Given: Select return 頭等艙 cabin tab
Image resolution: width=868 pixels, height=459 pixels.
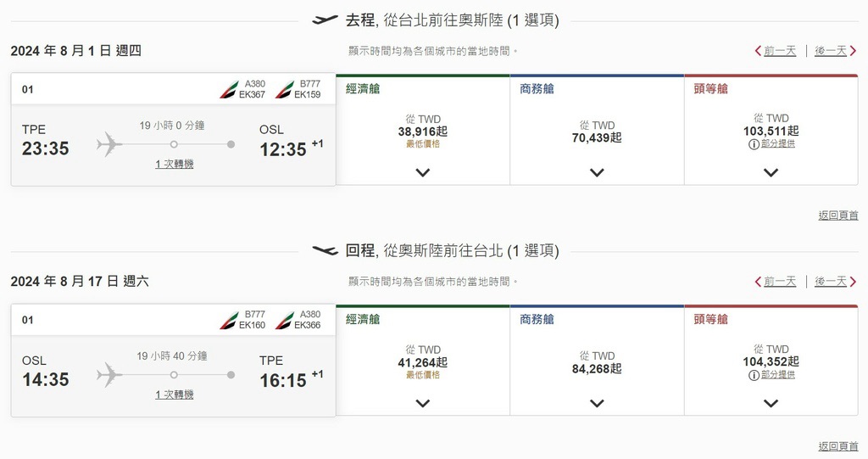Looking at the screenshot, I should point(710,320).
